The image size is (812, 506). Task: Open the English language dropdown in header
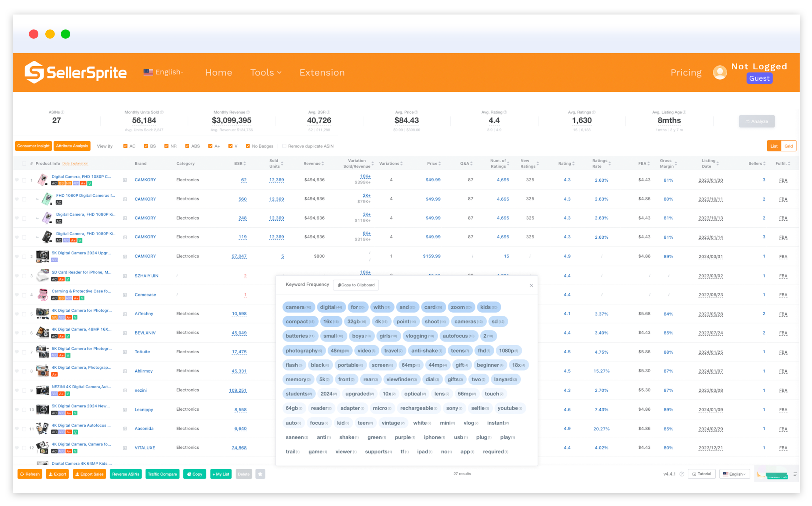coord(163,72)
